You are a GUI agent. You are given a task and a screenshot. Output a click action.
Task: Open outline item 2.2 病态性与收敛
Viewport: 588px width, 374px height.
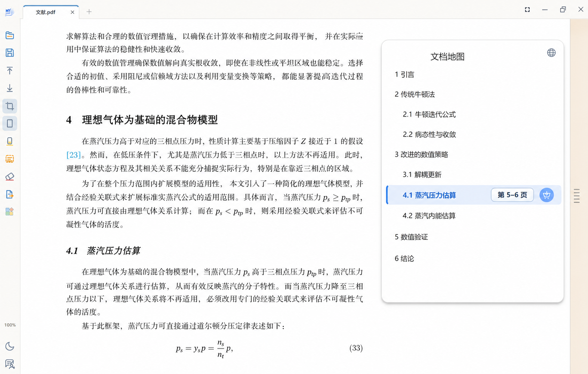(429, 134)
